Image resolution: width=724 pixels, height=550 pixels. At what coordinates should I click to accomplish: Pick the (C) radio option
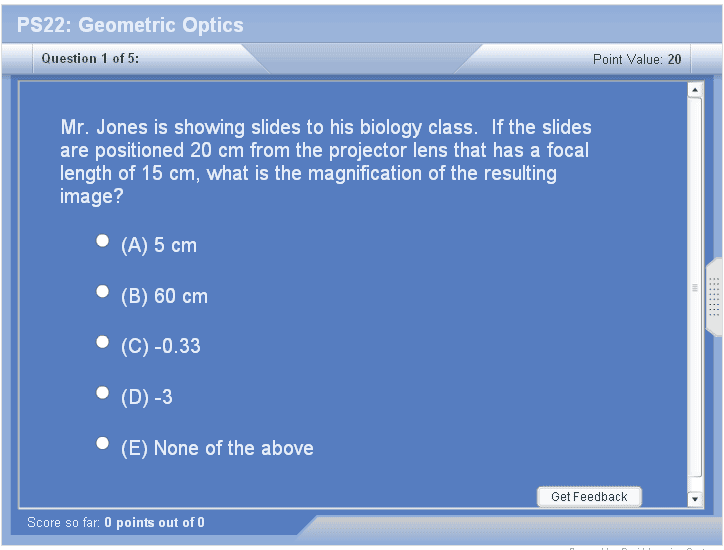(102, 342)
